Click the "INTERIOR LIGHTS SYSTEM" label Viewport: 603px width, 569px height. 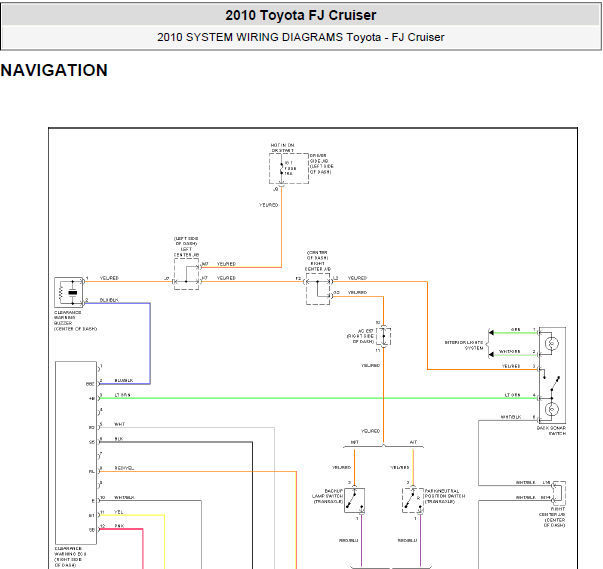tap(464, 345)
